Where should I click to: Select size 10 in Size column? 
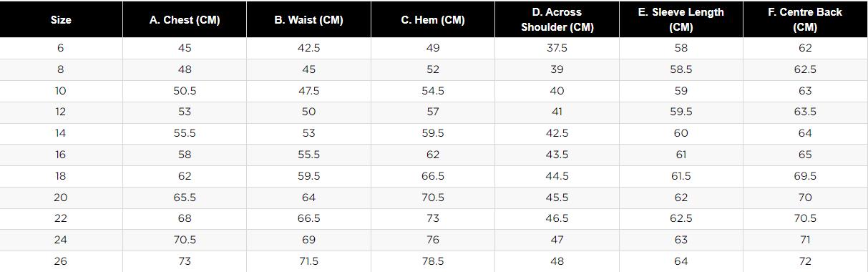click(61, 91)
